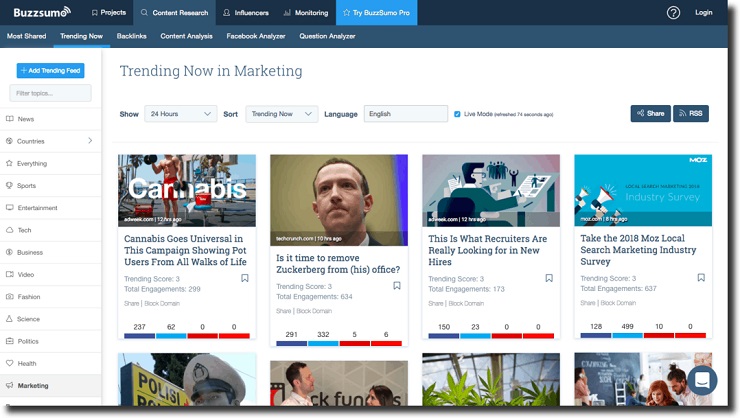Toggle the Live Mode checkbox
740x418 pixels.
point(457,114)
